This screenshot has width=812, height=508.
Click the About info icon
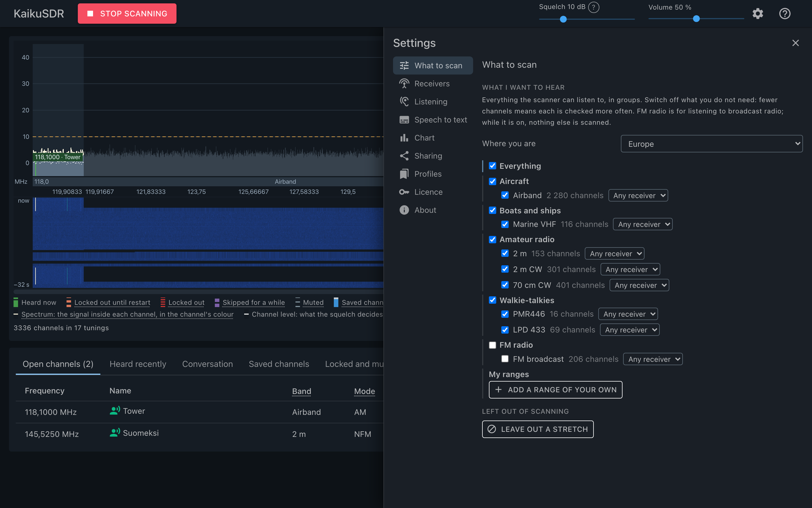[404, 210]
